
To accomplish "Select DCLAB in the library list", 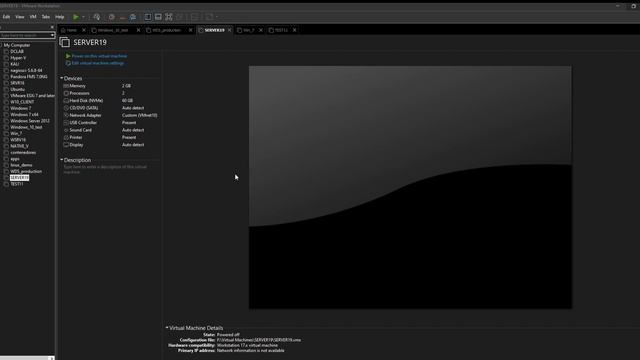I will pyautogui.click(x=17, y=51).
